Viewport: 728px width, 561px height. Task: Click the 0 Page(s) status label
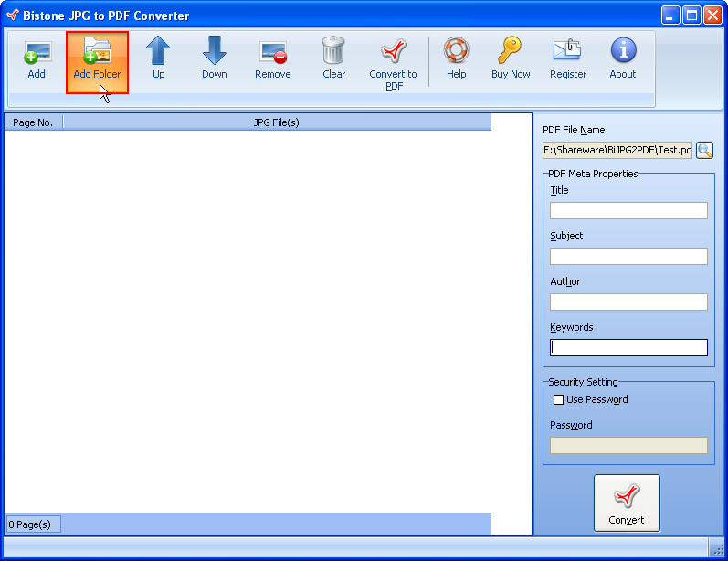click(33, 524)
